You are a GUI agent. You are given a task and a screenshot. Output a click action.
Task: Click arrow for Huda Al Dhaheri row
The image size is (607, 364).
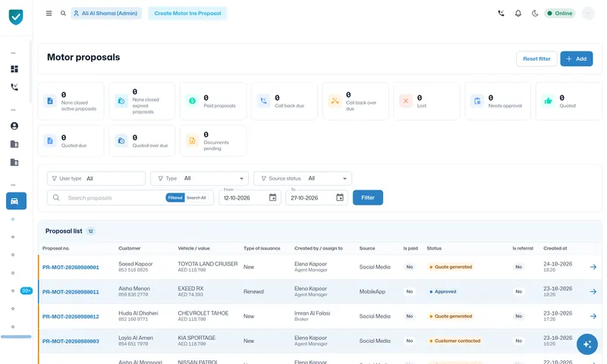(x=593, y=316)
